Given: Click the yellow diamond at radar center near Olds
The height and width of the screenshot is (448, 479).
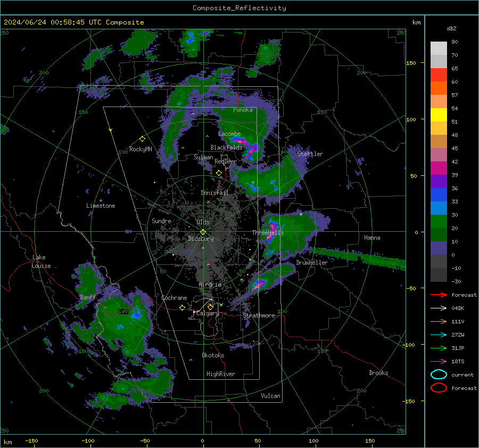Looking at the screenshot, I should pyautogui.click(x=203, y=232).
